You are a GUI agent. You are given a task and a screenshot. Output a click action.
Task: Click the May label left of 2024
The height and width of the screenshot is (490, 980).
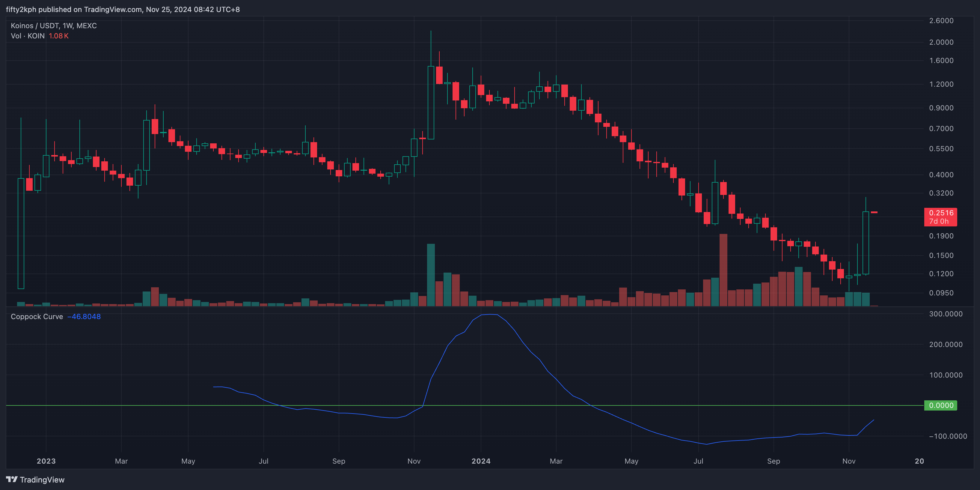(x=188, y=461)
